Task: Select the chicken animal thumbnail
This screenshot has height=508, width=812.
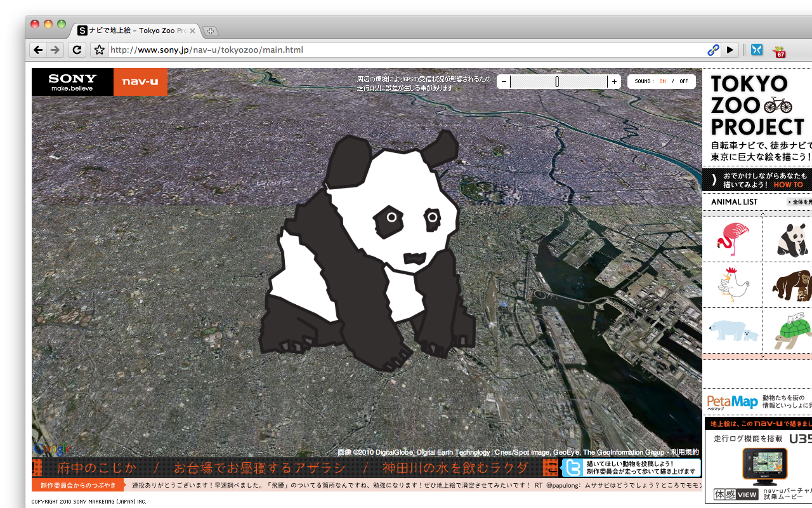Action: point(733,284)
